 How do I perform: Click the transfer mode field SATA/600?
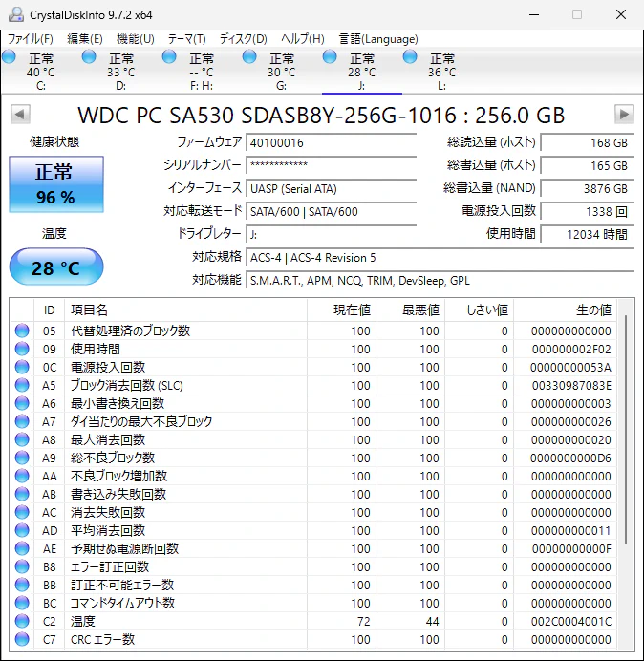(332, 211)
